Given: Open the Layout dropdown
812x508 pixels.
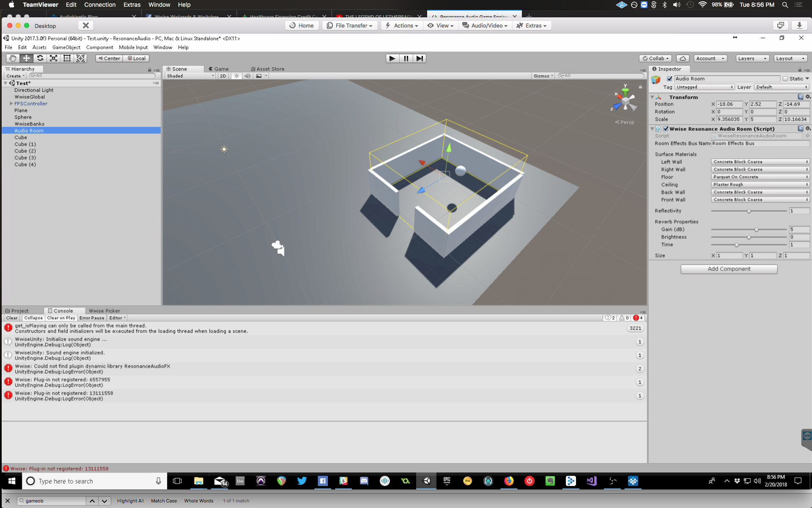Looking at the screenshot, I should tap(790, 58).
